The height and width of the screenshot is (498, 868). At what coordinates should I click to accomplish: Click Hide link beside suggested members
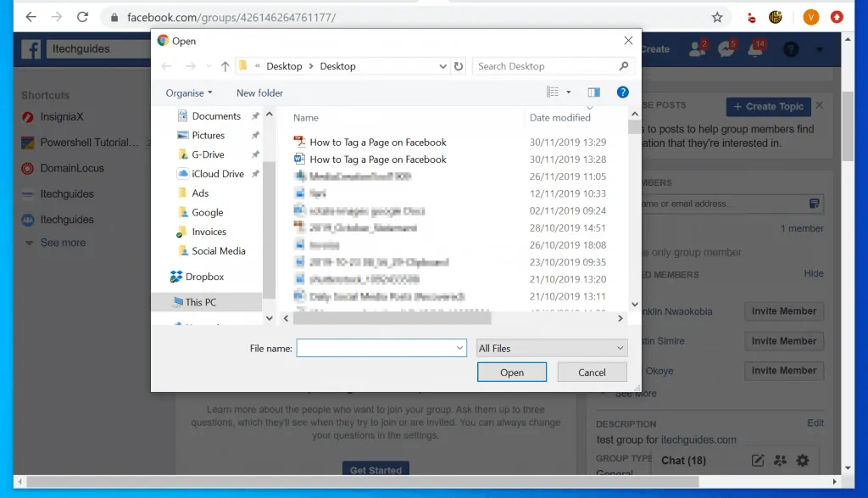coord(813,274)
